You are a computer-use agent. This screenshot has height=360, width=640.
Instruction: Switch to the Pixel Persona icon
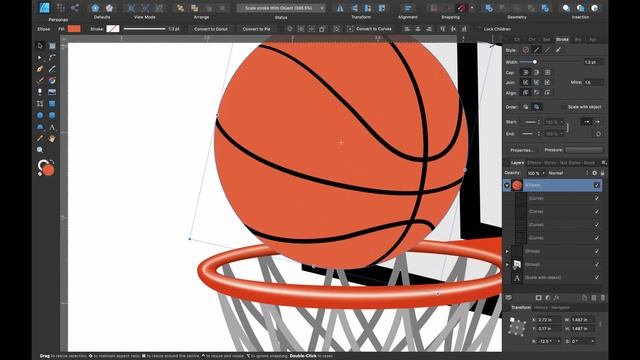point(61,8)
